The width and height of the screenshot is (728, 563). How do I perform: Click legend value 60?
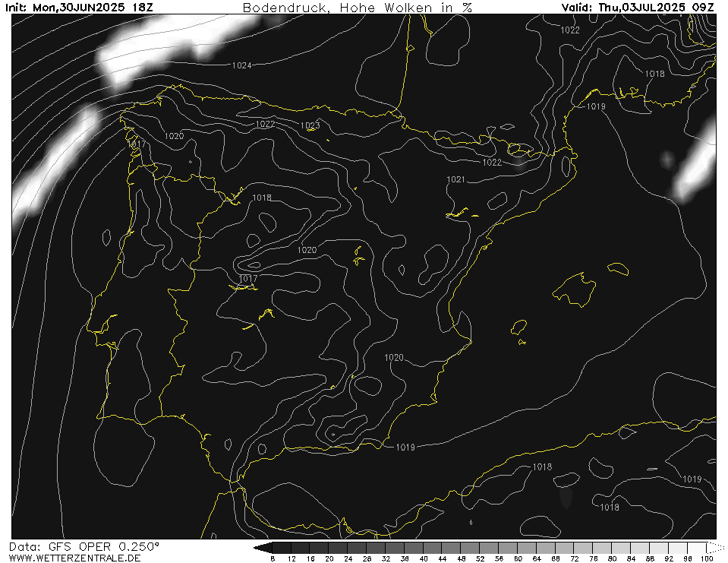518,558
